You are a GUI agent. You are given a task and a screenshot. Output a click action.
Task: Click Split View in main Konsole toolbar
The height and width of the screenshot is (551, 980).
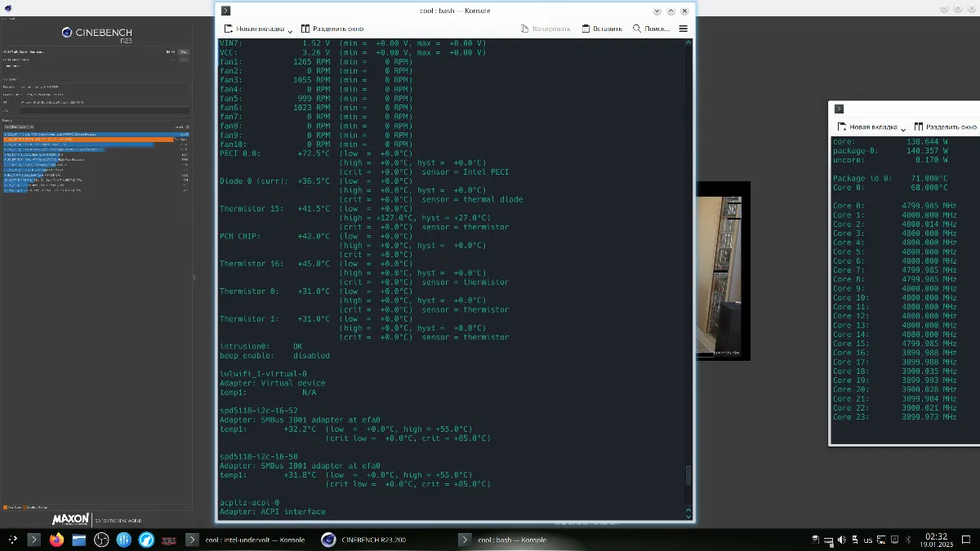[332, 29]
